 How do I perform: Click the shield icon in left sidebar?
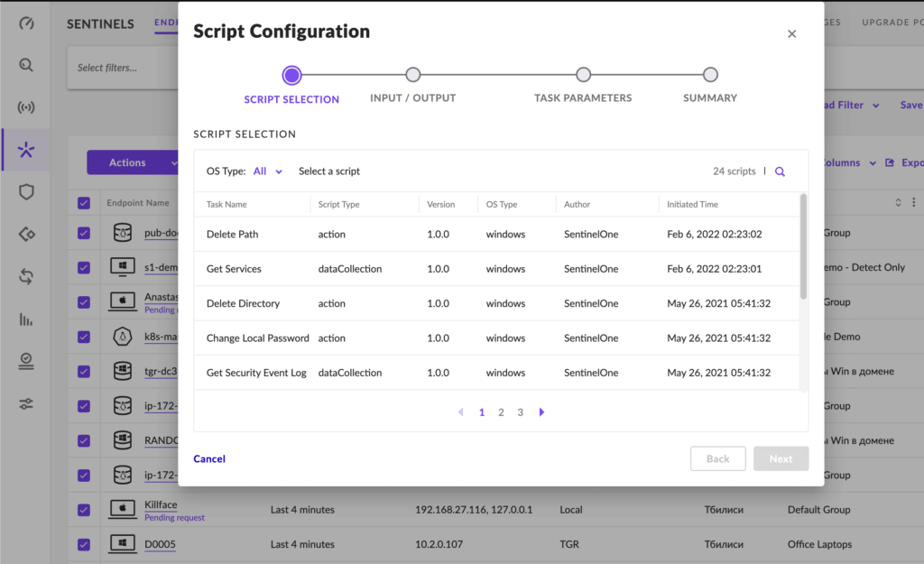tap(26, 192)
